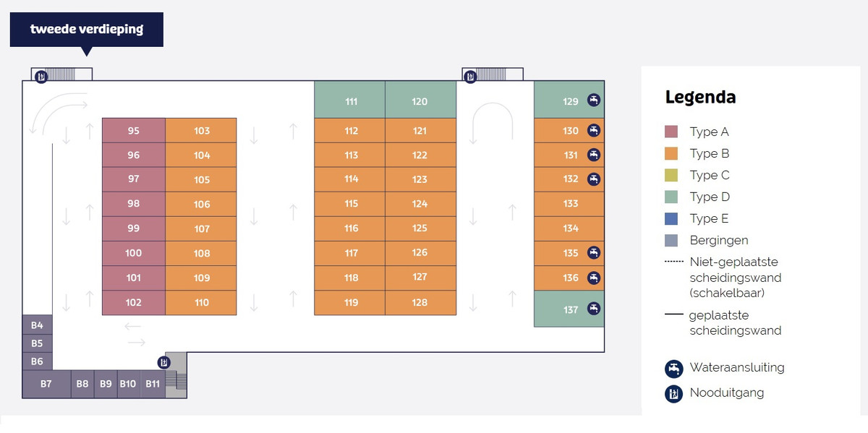Select the Type B orange legend swatch

[671, 153]
